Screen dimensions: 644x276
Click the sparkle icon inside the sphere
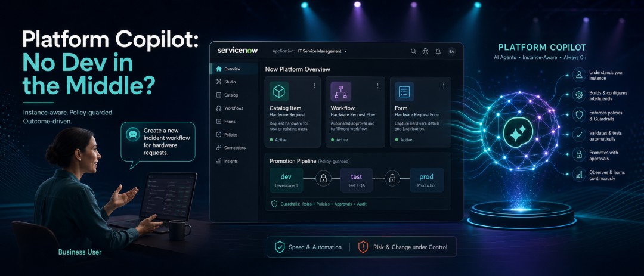coord(518,132)
